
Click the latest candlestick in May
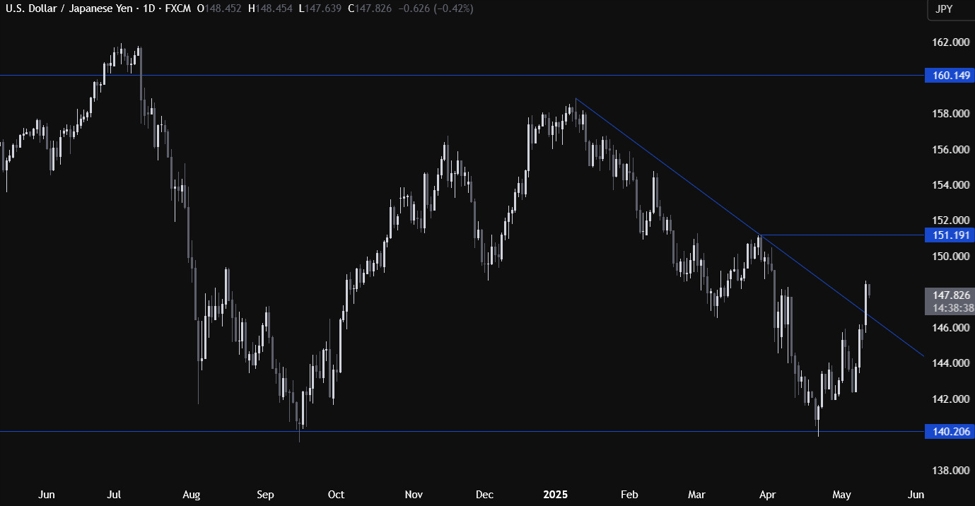pos(869,290)
